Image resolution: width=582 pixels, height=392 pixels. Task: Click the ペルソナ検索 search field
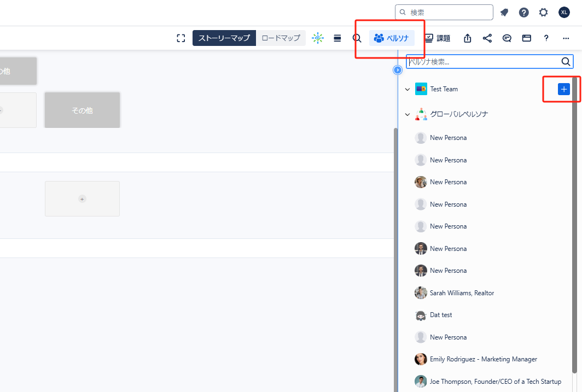(x=481, y=62)
